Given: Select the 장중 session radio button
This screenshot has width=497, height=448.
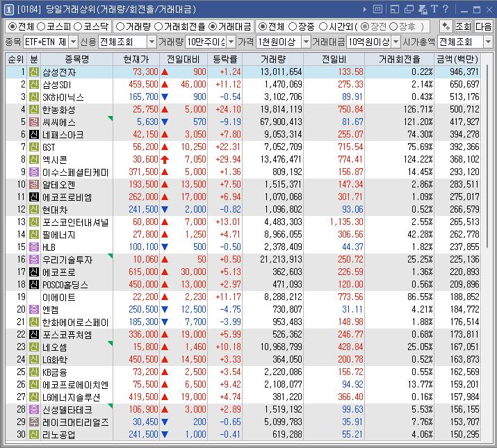Looking at the screenshot, I should pyautogui.click(x=293, y=26).
